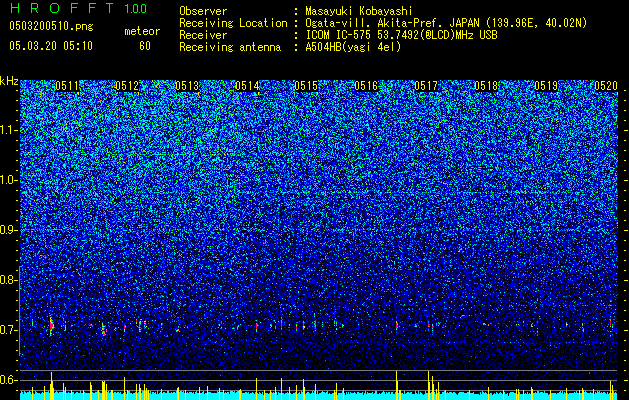Click the 0512 time marker
The image size is (629, 400).
(x=127, y=86)
